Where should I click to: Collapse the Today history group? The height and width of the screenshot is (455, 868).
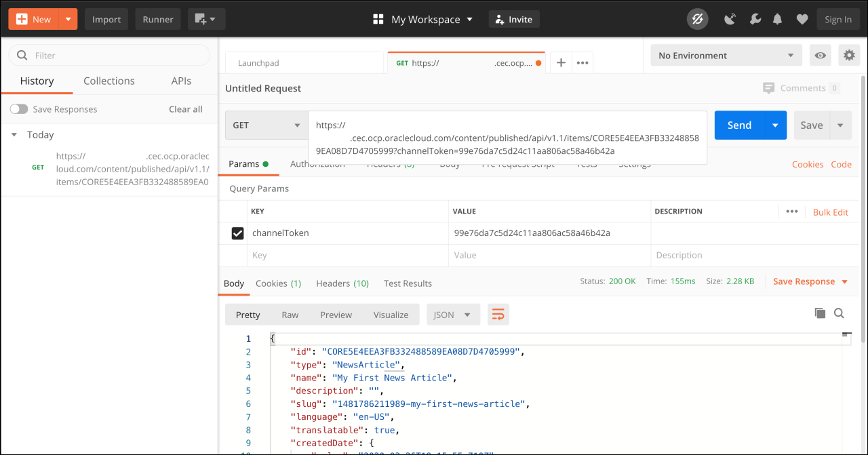[14, 135]
